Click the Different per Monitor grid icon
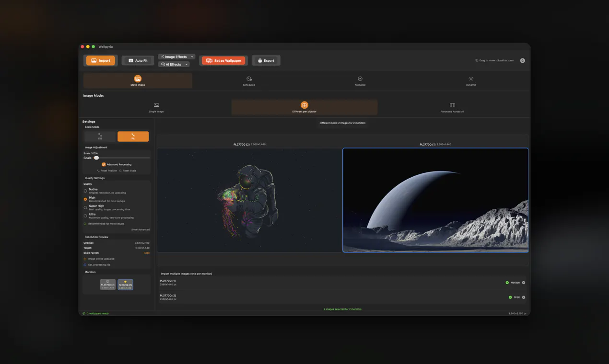 click(304, 105)
